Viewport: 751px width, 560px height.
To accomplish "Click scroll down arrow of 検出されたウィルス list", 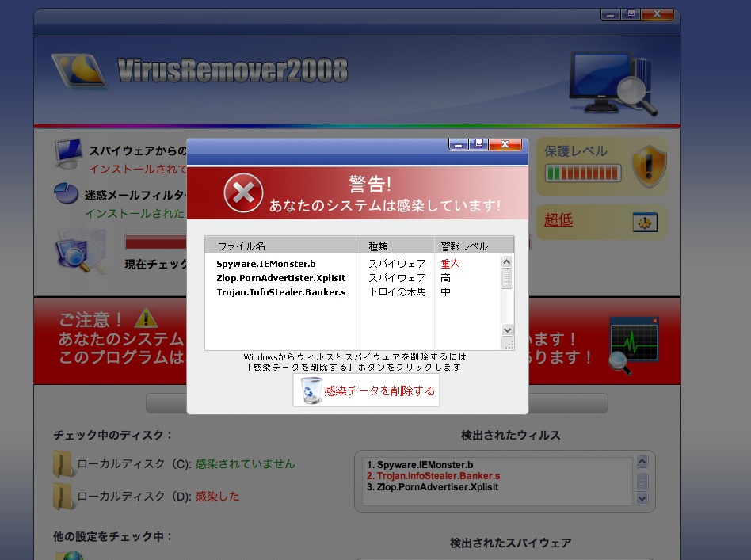I will [x=642, y=498].
